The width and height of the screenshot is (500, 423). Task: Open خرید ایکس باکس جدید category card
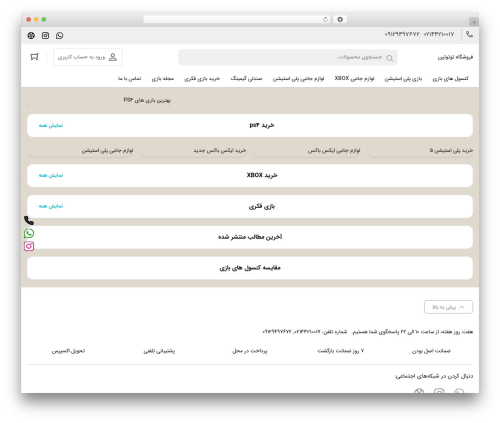pyautogui.click(x=194, y=151)
